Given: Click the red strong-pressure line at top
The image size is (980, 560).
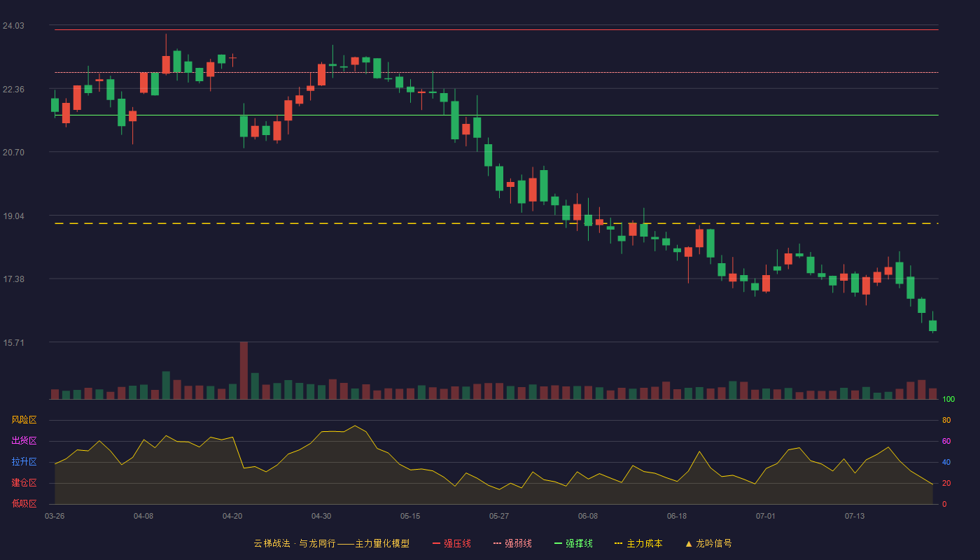Looking at the screenshot, I should pyautogui.click(x=496, y=29).
